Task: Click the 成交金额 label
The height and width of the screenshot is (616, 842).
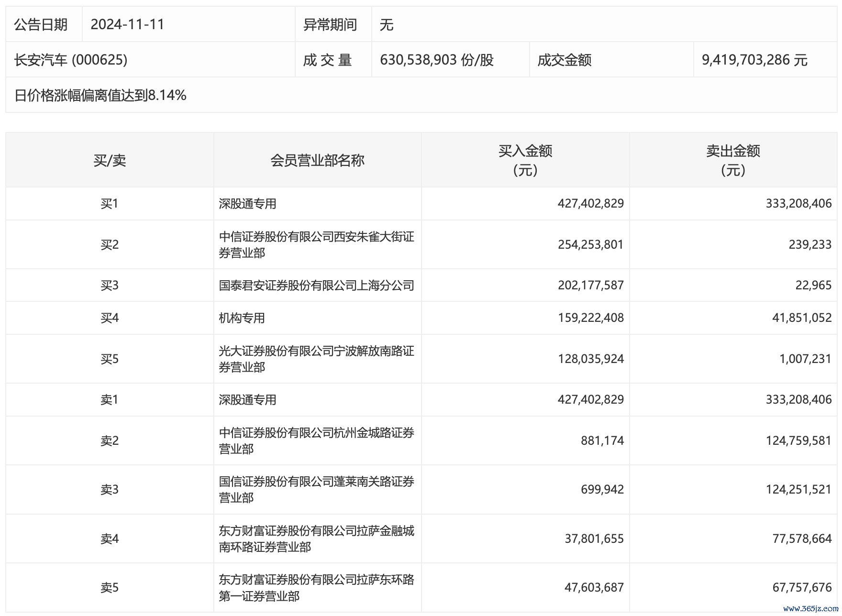Action: (x=565, y=60)
